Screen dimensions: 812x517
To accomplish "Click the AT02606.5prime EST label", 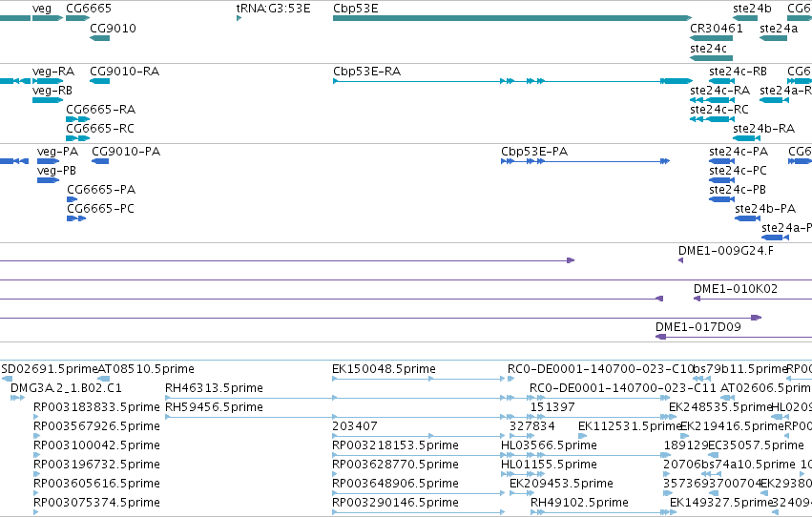I will coord(766,388).
